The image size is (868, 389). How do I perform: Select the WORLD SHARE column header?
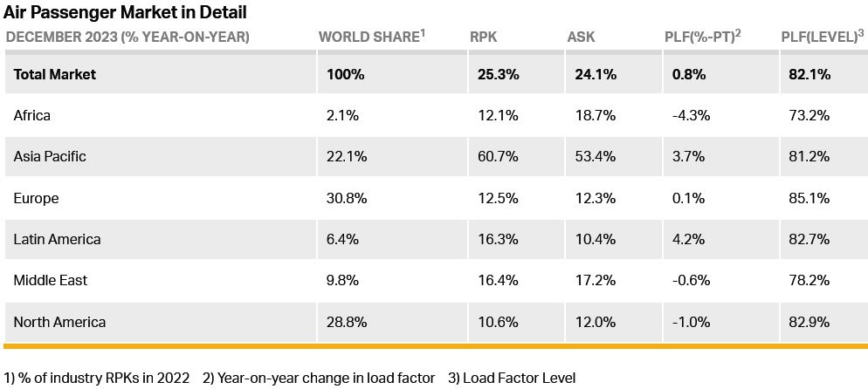click(372, 37)
